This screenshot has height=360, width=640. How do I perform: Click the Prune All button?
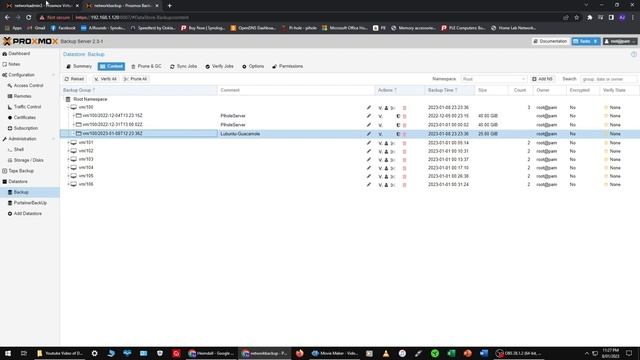(136, 79)
